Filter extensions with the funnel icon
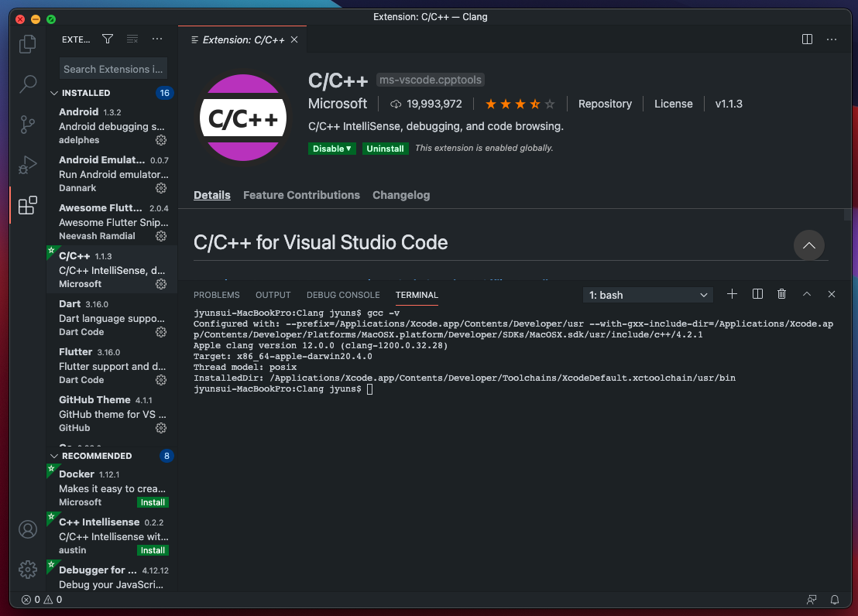Viewport: 858px width, 616px height. 108,39
